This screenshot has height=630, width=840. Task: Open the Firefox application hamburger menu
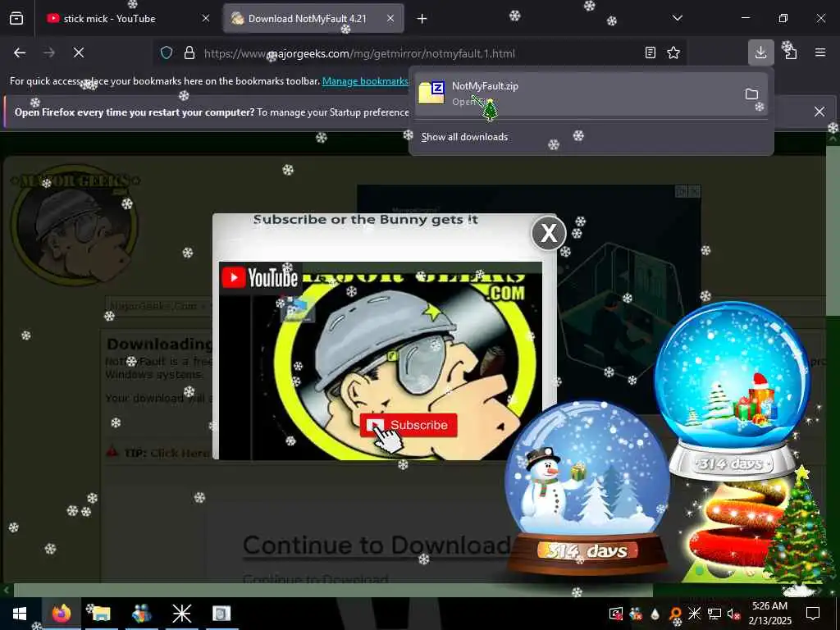(x=820, y=52)
